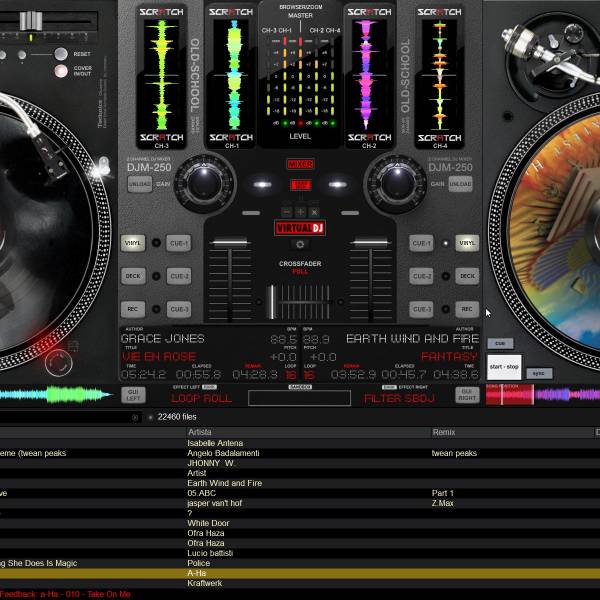Click the right deck song position waveform
This screenshot has height=600, width=600.
(x=543, y=395)
